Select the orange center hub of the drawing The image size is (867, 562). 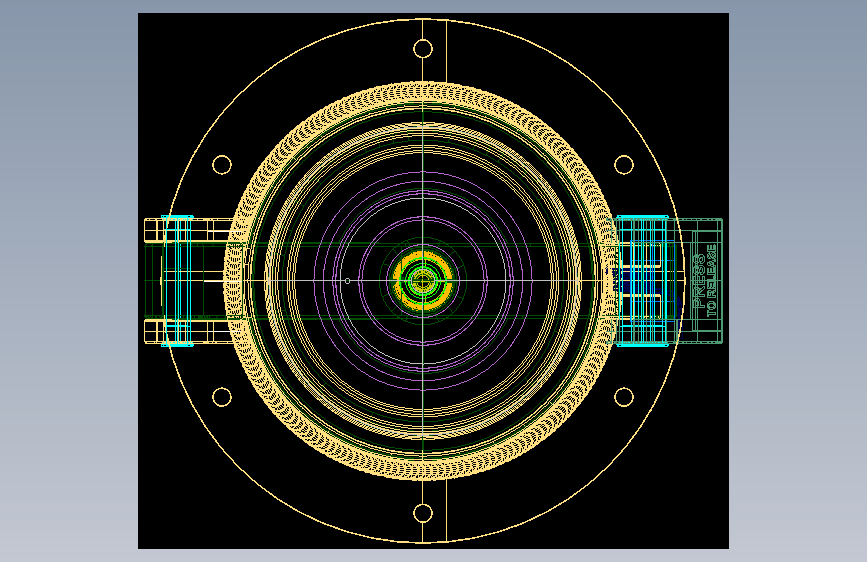(423, 281)
